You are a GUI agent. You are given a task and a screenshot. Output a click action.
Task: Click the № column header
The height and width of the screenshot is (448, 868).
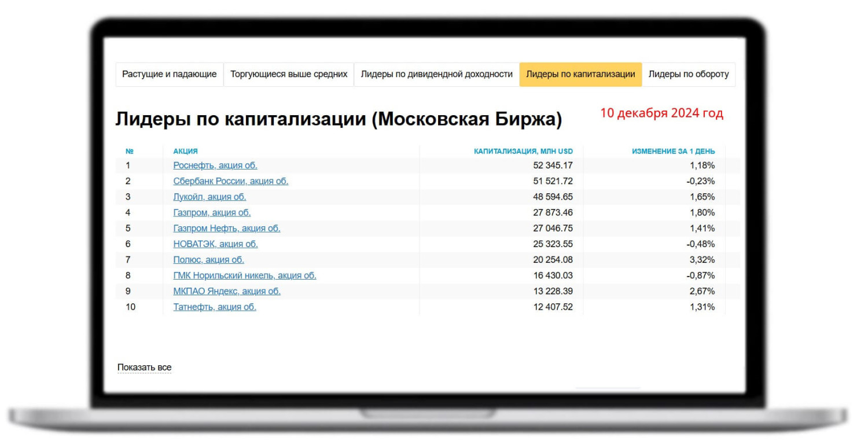(x=130, y=151)
